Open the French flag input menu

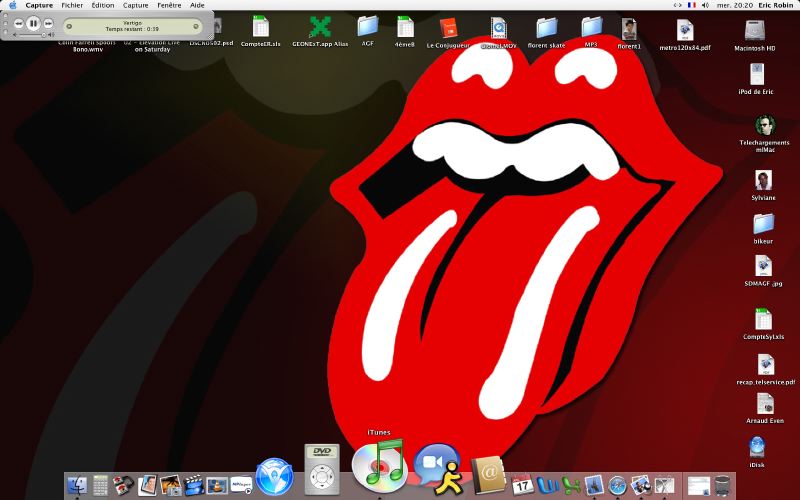coord(692,5)
